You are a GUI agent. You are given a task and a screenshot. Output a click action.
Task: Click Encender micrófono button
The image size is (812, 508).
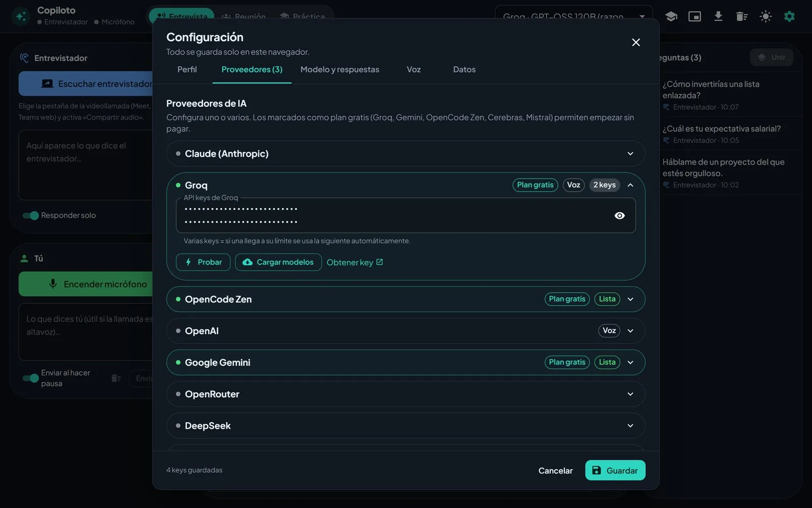click(x=86, y=284)
